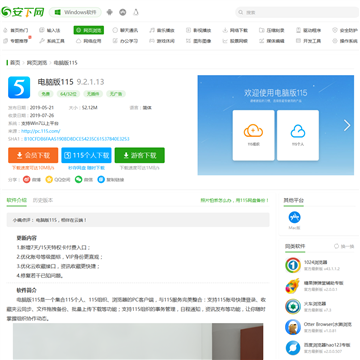
Task: Open the 开发工具 category
Action: pos(308,41)
